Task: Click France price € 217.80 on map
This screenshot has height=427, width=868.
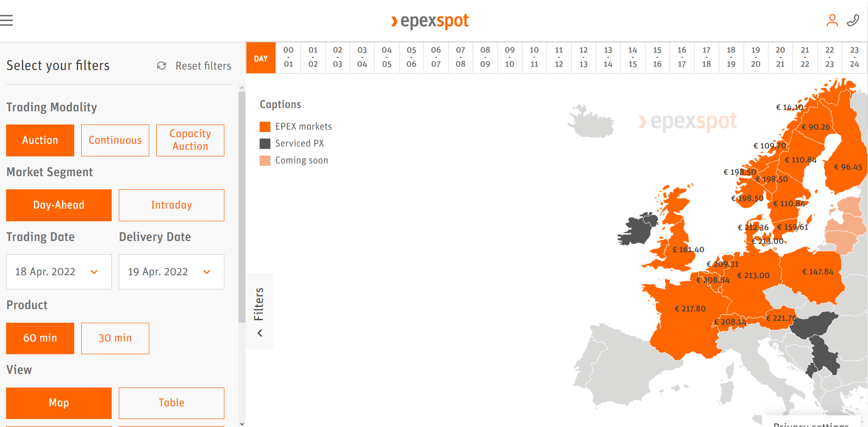Action: (690, 309)
